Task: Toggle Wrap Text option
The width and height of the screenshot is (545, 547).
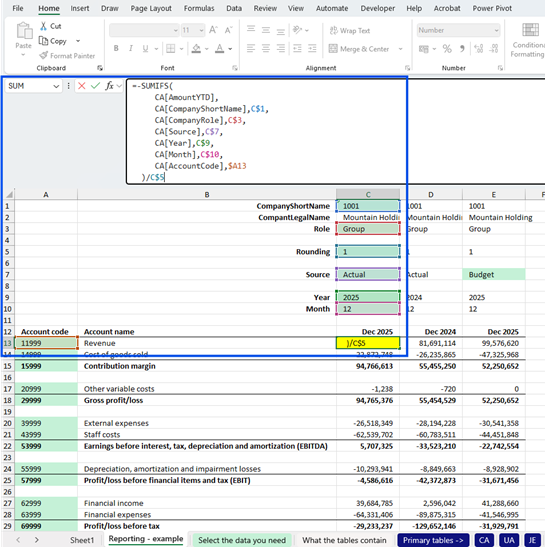Action: (x=350, y=31)
